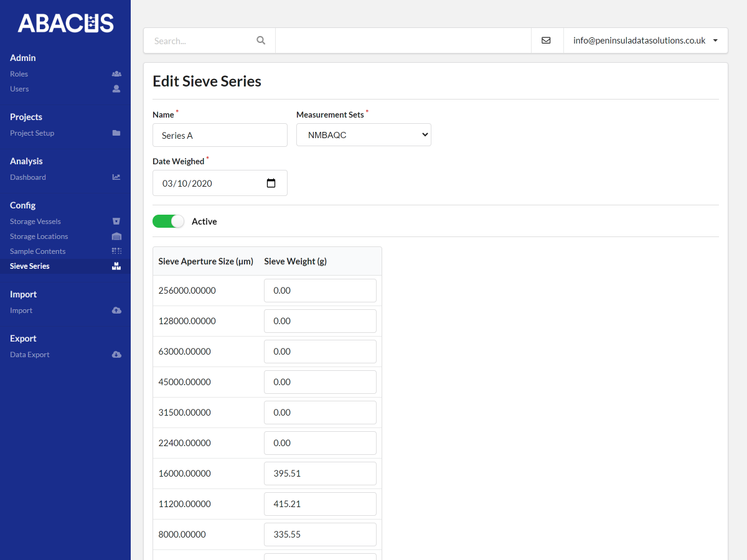Open the Measurement Sets dropdown
Viewport: 747px width, 560px height.
(x=364, y=134)
